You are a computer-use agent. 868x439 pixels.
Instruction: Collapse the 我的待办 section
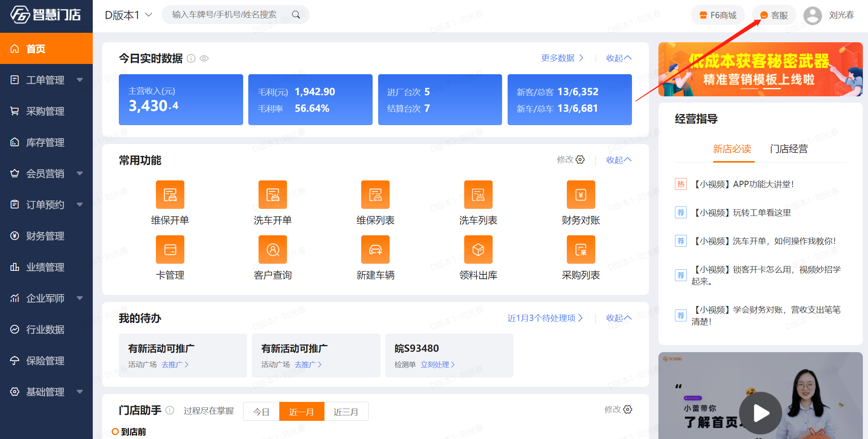(x=619, y=318)
